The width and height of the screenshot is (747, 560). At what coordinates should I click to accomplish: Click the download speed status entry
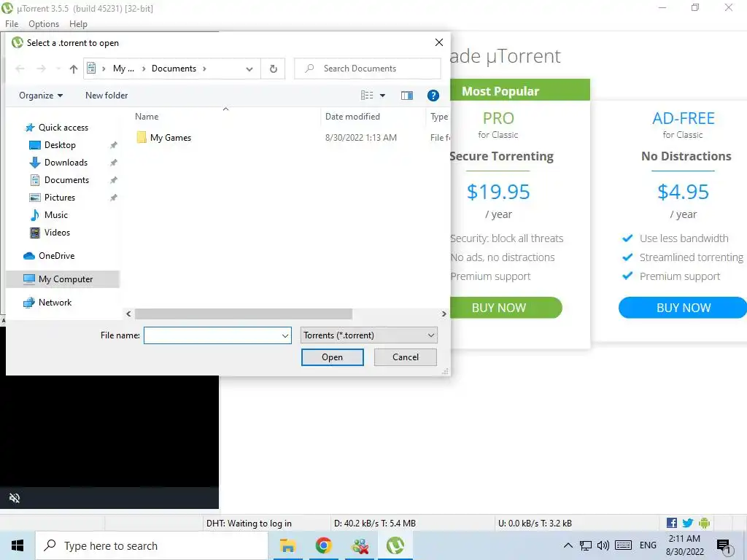pos(375,524)
